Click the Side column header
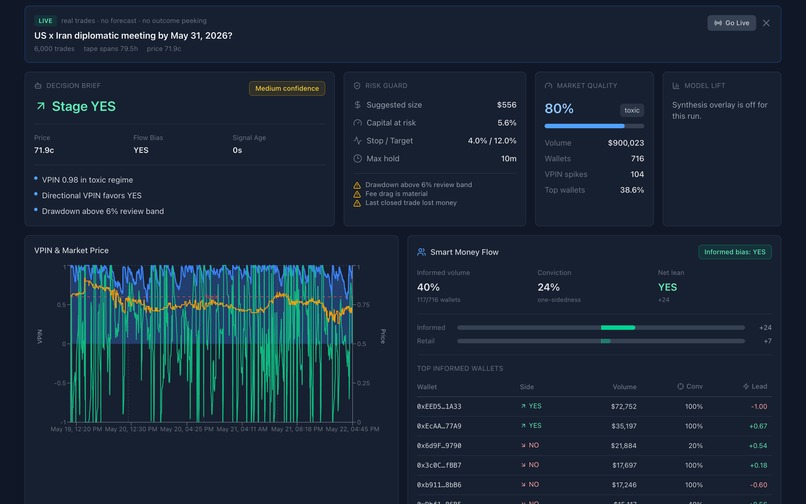 coord(526,387)
